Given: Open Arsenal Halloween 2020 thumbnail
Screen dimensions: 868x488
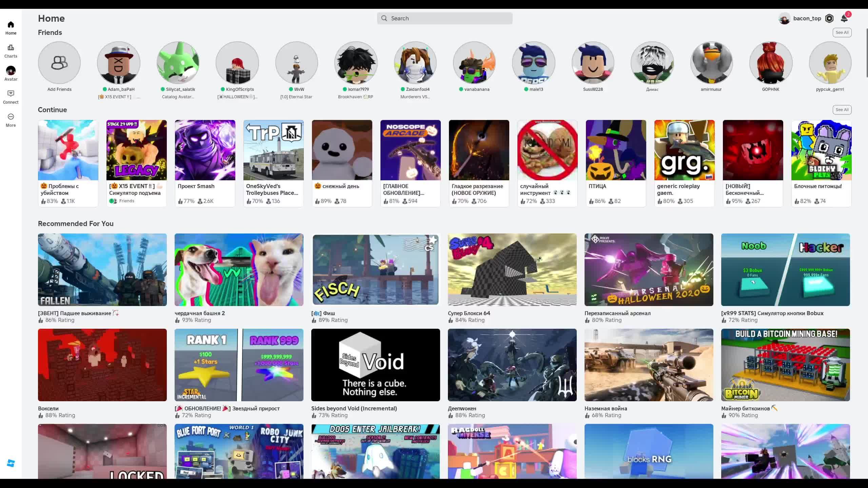Looking at the screenshot, I should pos(649,270).
